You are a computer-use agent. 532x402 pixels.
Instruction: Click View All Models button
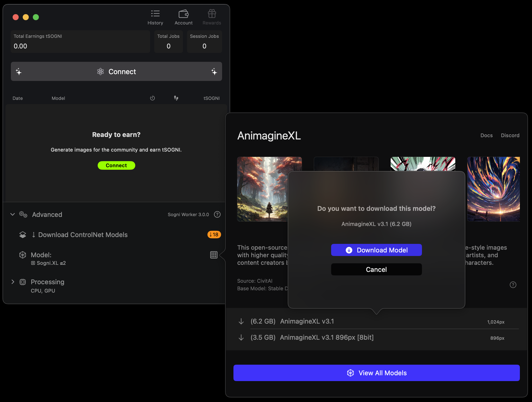[x=376, y=373]
